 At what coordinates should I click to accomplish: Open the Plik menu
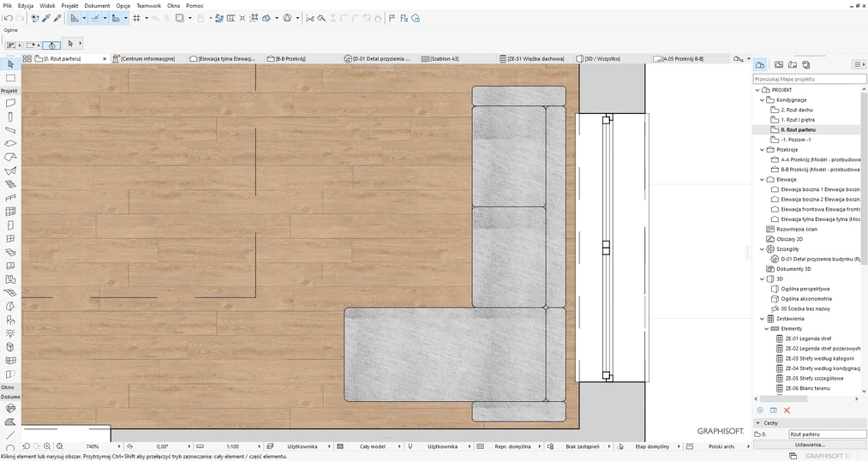pos(8,5)
